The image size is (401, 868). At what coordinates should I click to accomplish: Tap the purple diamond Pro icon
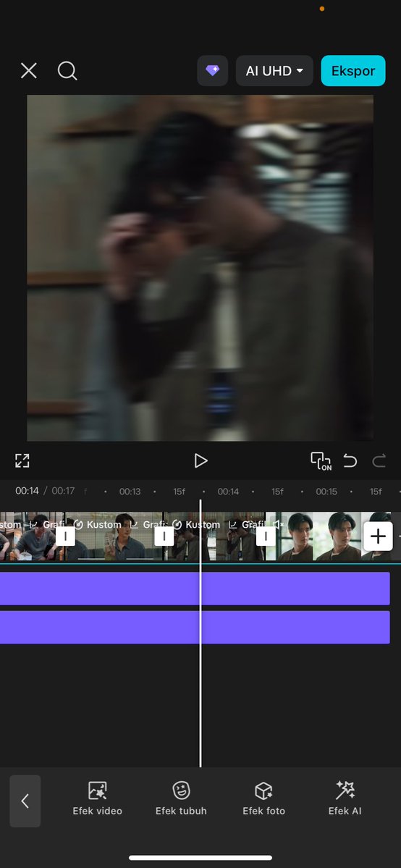point(213,71)
